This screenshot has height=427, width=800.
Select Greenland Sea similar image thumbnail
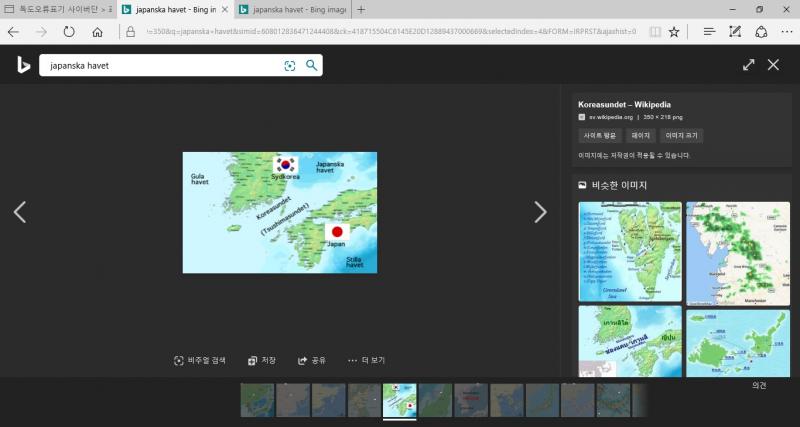[x=630, y=252]
